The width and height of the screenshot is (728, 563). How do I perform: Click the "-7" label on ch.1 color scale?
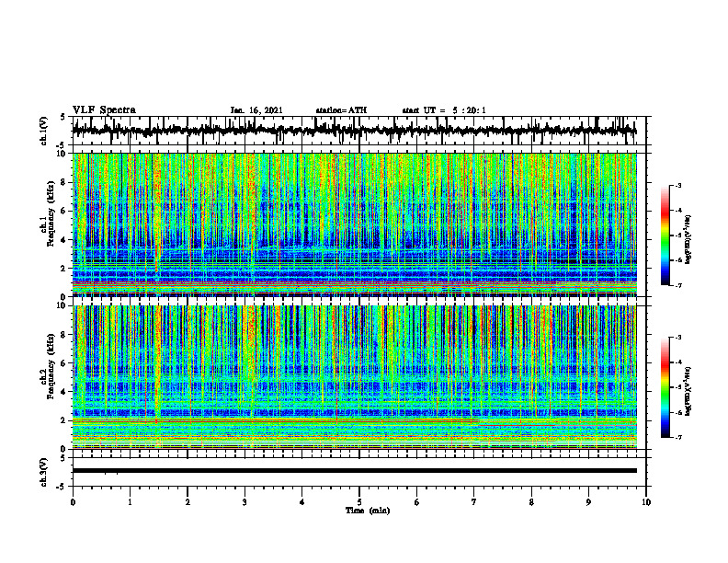point(678,285)
